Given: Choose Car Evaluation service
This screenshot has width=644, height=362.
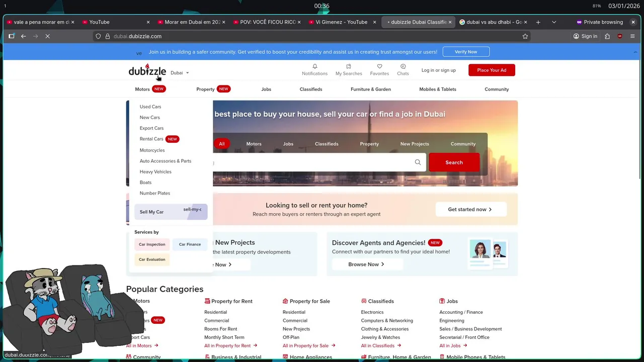Looking at the screenshot, I should tap(152, 259).
